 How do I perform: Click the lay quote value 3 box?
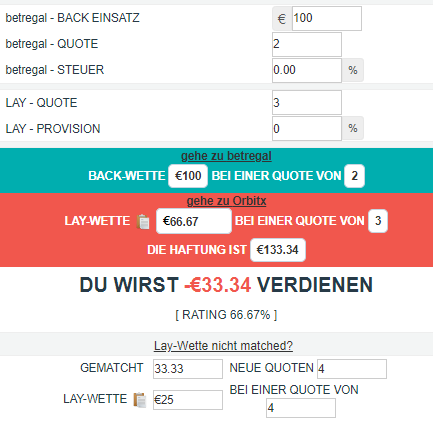tap(378, 221)
